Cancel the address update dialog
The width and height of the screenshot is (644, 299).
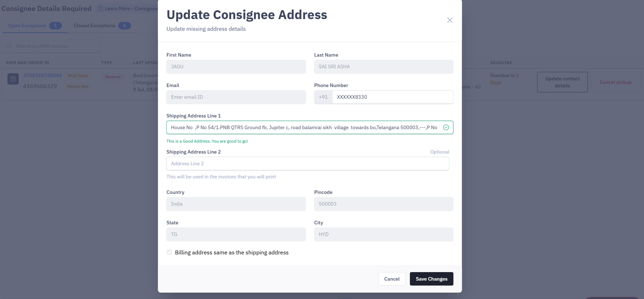[392, 279]
